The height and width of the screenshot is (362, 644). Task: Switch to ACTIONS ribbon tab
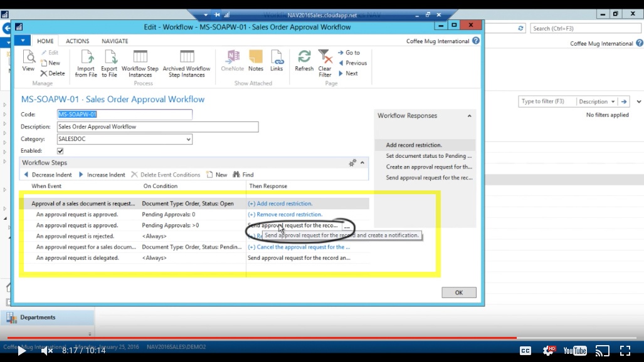(77, 41)
